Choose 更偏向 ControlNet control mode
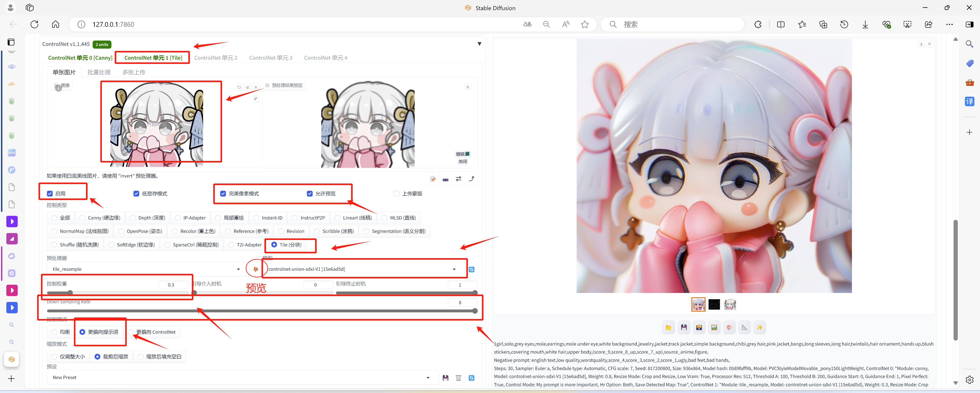The width and height of the screenshot is (980, 393). (153, 332)
